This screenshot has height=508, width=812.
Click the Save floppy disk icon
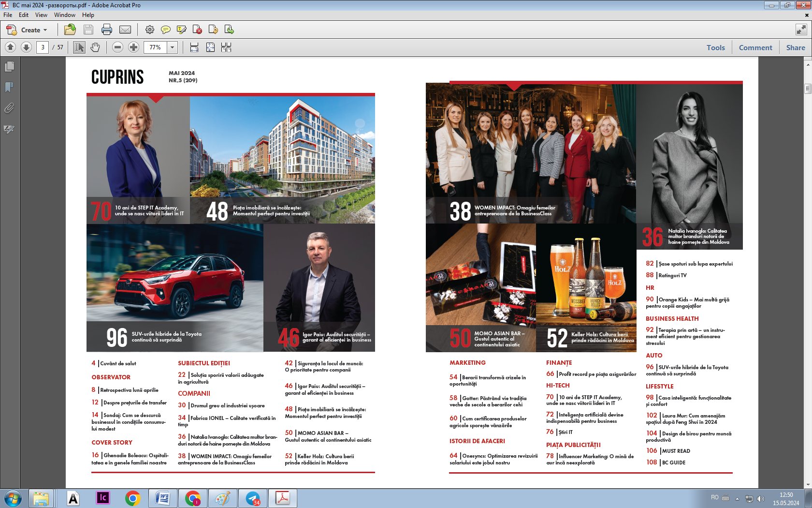click(88, 30)
